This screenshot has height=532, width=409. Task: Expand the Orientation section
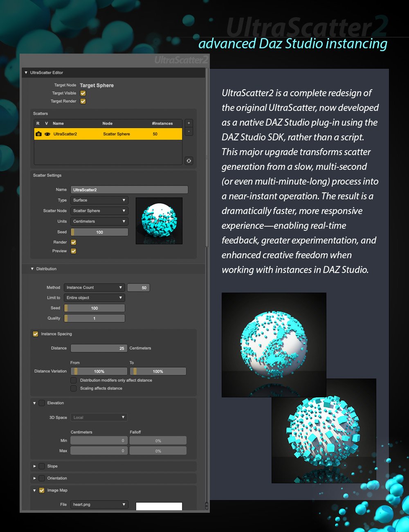[x=35, y=478]
